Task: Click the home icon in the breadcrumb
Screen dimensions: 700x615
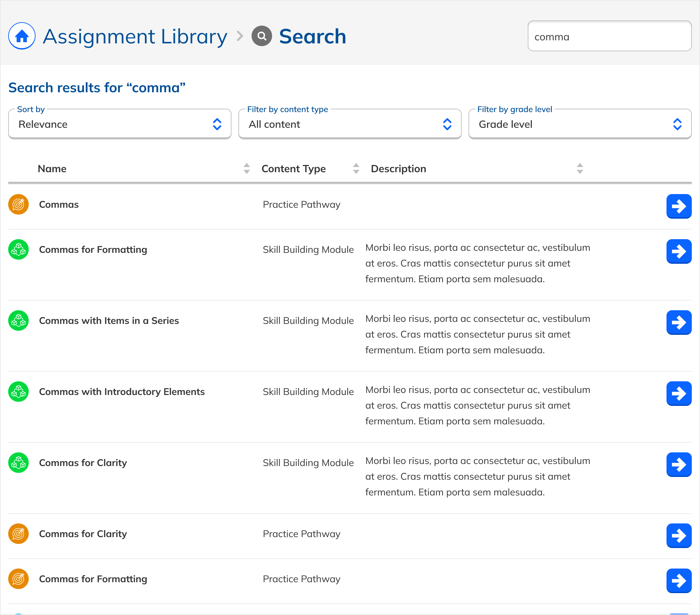Action: [22, 36]
